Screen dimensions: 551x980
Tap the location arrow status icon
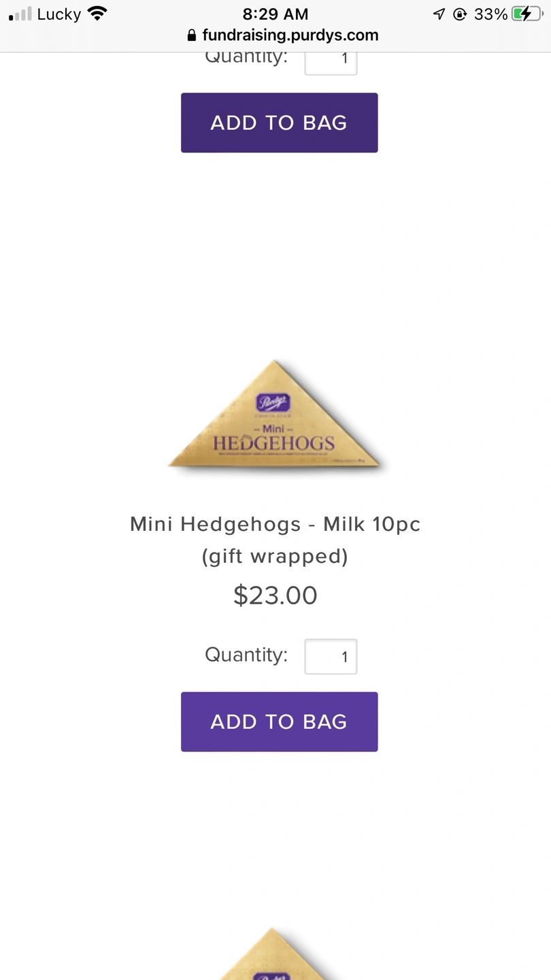coord(439,14)
